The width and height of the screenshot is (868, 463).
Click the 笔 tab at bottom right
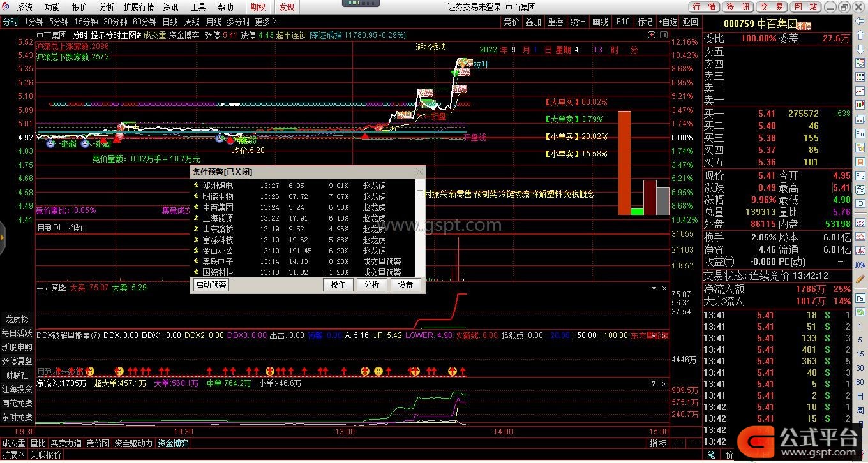[x=712, y=455]
